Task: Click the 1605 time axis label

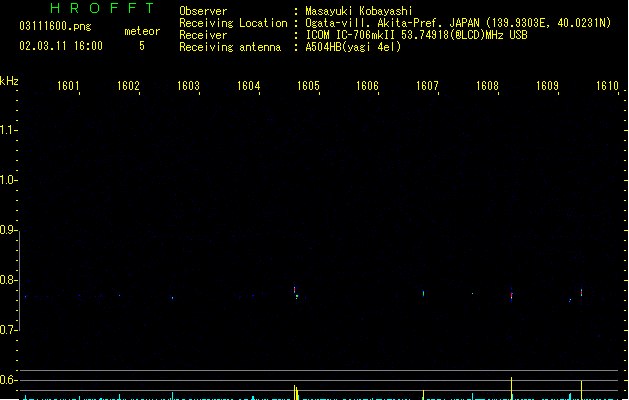Action: tap(308, 86)
